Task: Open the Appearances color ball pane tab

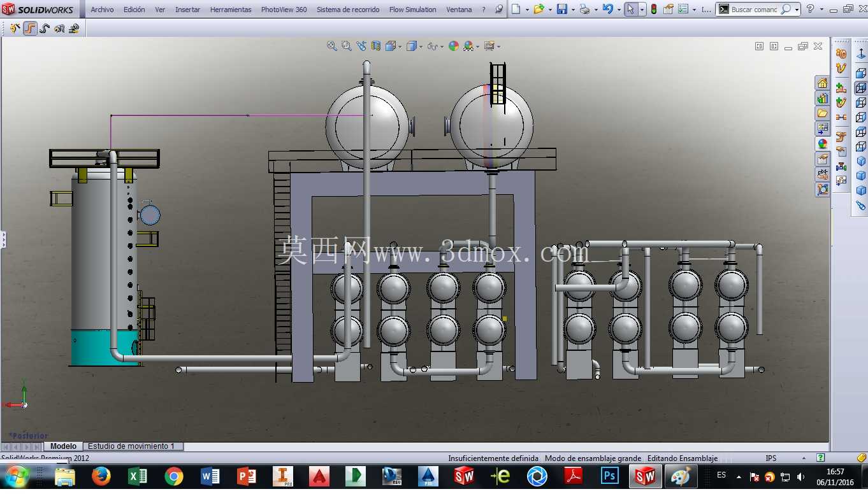Action: (823, 144)
